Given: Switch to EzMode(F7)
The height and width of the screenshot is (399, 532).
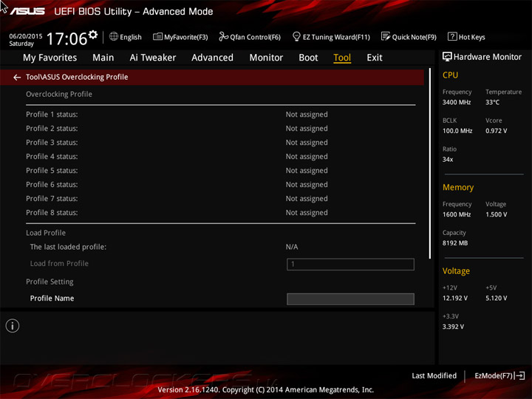Looking at the screenshot, I should pyautogui.click(x=494, y=375).
